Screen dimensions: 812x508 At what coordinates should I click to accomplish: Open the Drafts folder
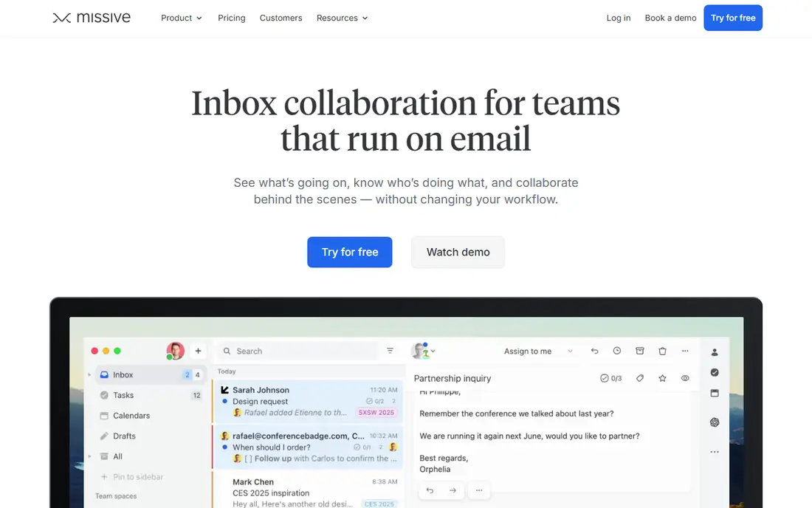(151, 436)
